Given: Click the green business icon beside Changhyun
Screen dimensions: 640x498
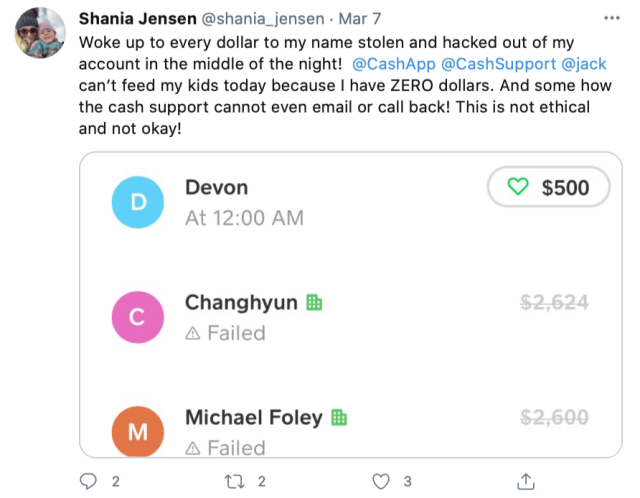Looking at the screenshot, I should [x=314, y=303].
